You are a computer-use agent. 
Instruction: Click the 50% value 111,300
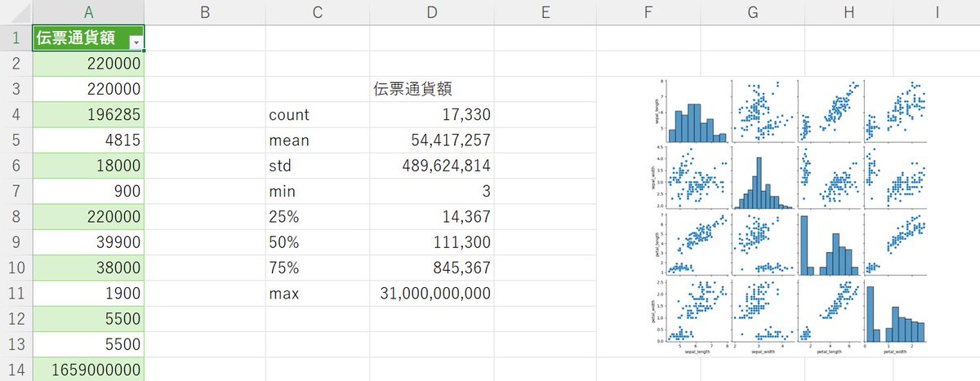(x=431, y=242)
